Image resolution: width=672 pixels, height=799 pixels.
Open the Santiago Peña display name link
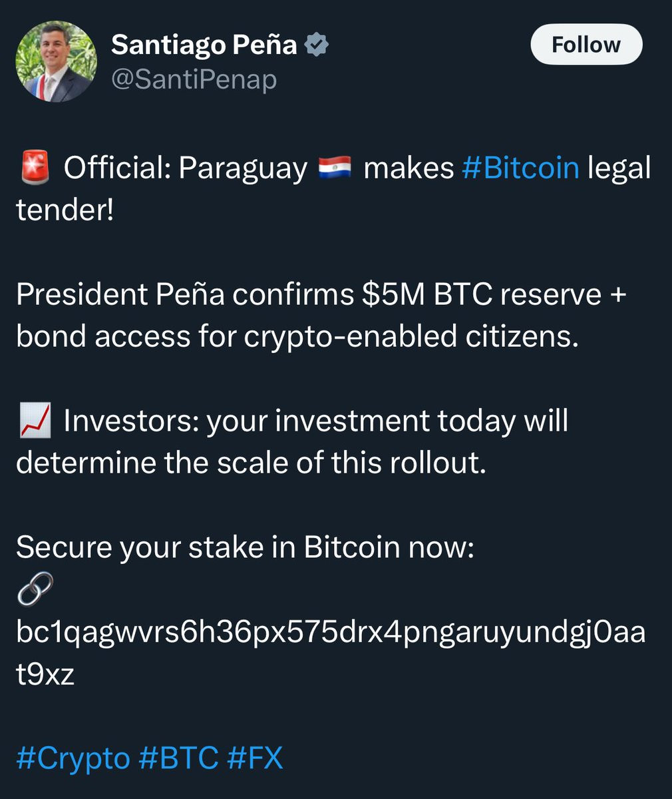[204, 45]
